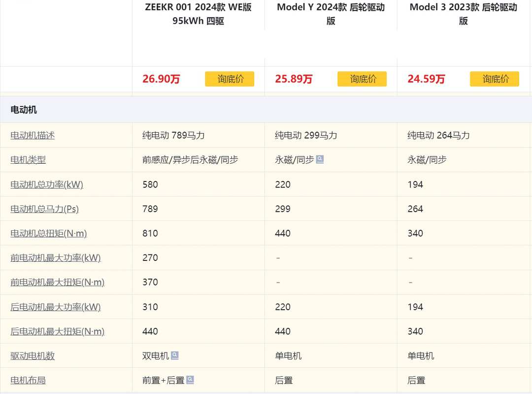Click the 电动机总马力(Ps) link
The height and width of the screenshot is (394, 532).
45,209
